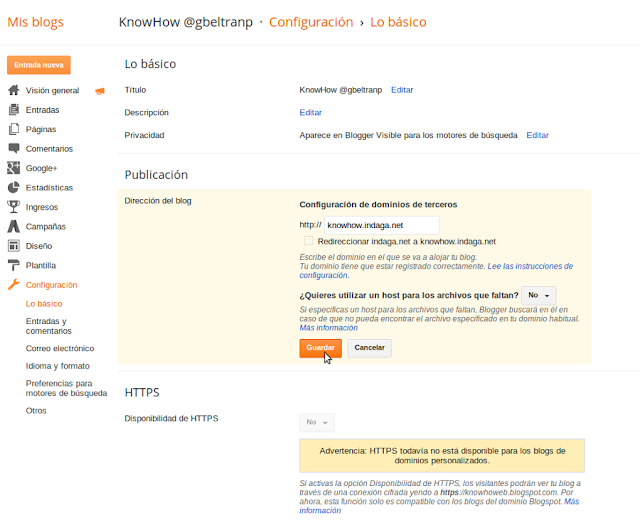Go to Correo electrónico settings

60,348
